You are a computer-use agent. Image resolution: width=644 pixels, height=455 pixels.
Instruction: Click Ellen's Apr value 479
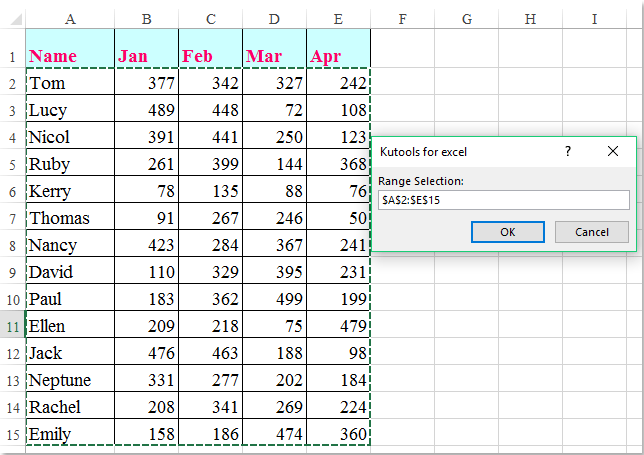coord(338,326)
